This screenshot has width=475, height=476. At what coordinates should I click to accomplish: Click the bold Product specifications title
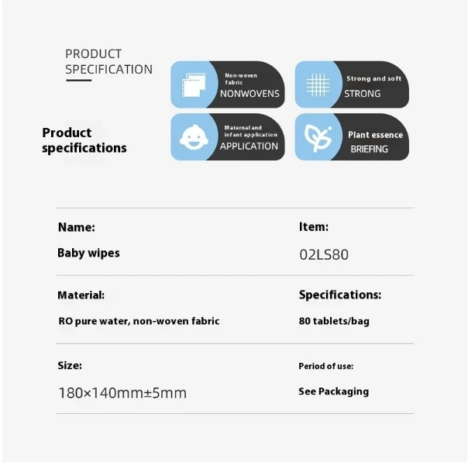coord(84,140)
